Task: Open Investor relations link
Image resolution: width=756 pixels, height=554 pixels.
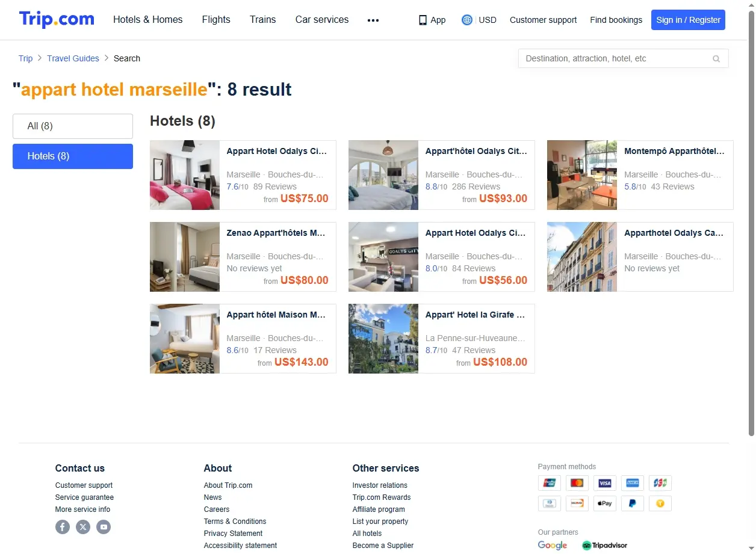Action: pyautogui.click(x=380, y=485)
